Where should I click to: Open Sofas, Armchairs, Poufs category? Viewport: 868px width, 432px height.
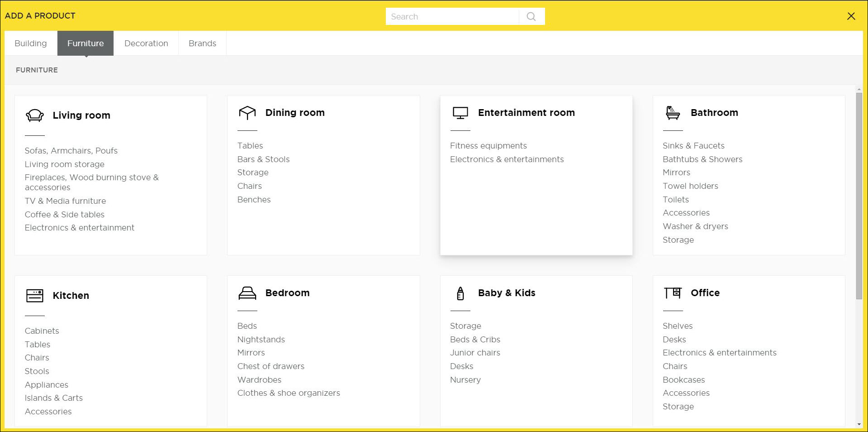(x=71, y=151)
